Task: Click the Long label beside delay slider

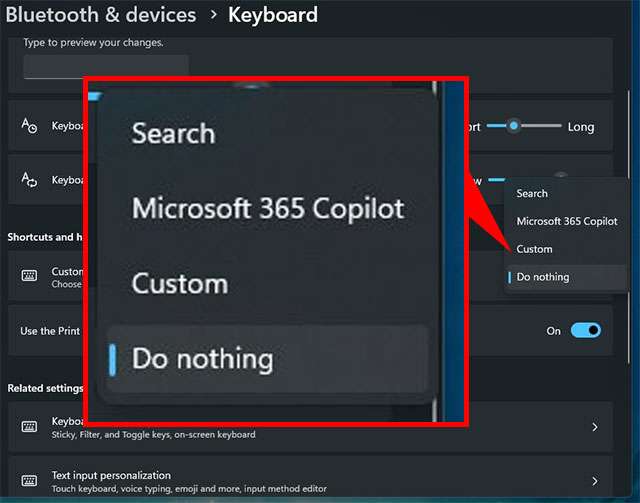Action: (x=581, y=127)
